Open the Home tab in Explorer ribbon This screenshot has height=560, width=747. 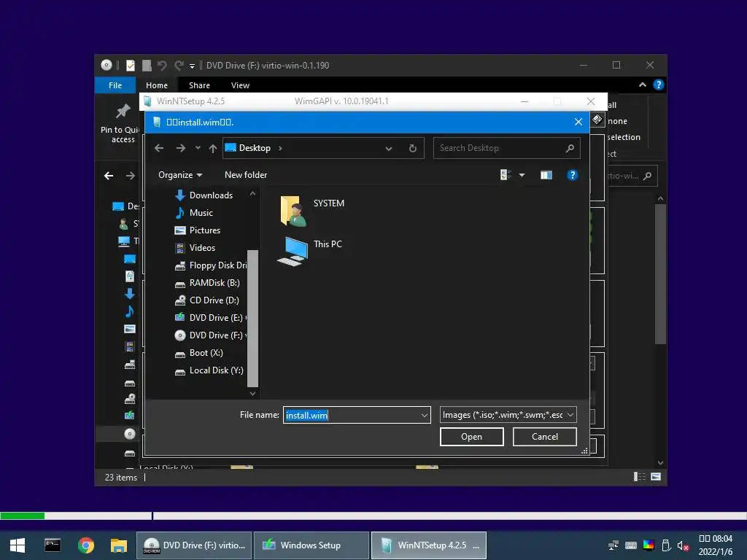coord(157,85)
